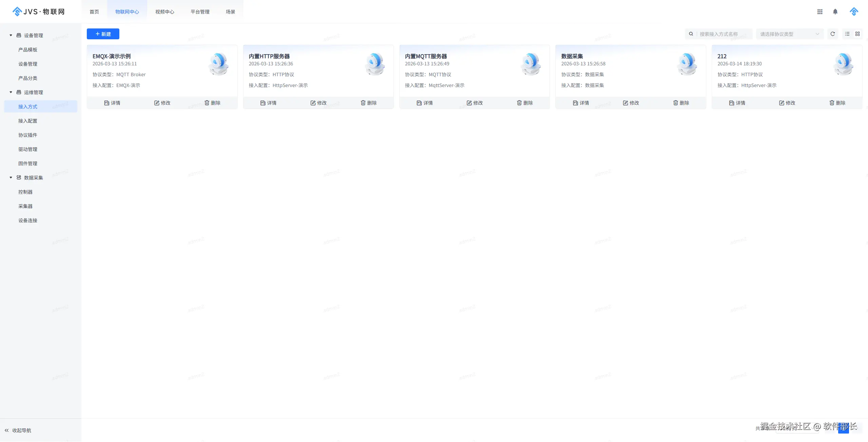The image size is (868, 442).
Task: Switch to the 视频中心 tab
Action: tap(165, 12)
